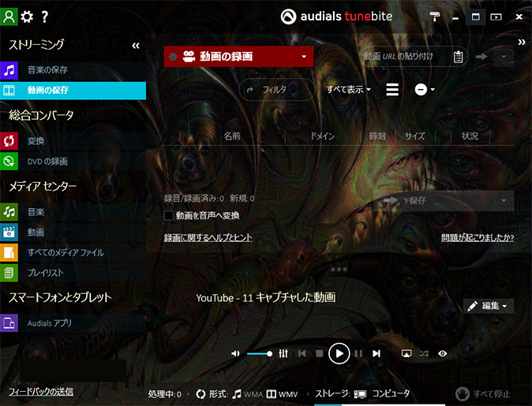This screenshot has width=532, height=406.
Task: Click the cast to screen icon
Action: (x=406, y=354)
